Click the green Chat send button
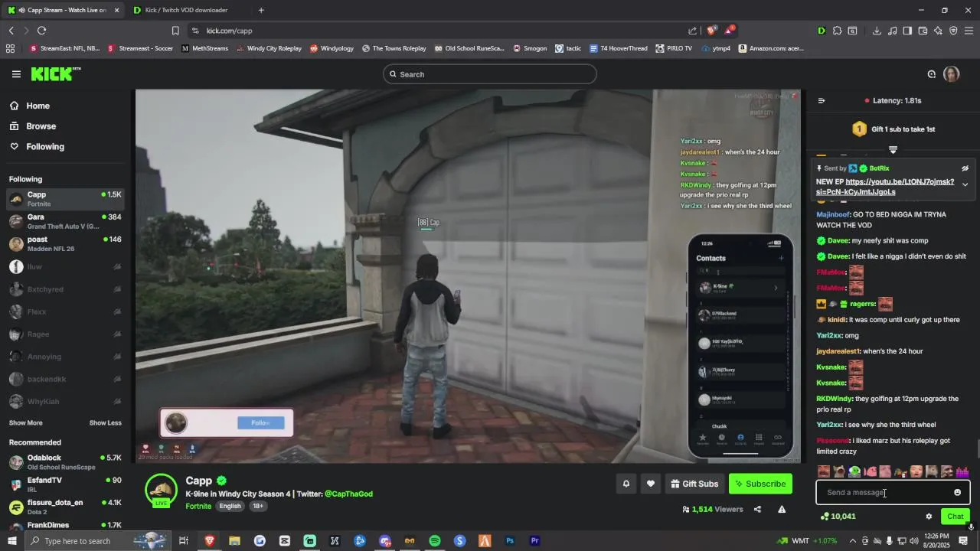This screenshot has width=980, height=551. tap(955, 517)
